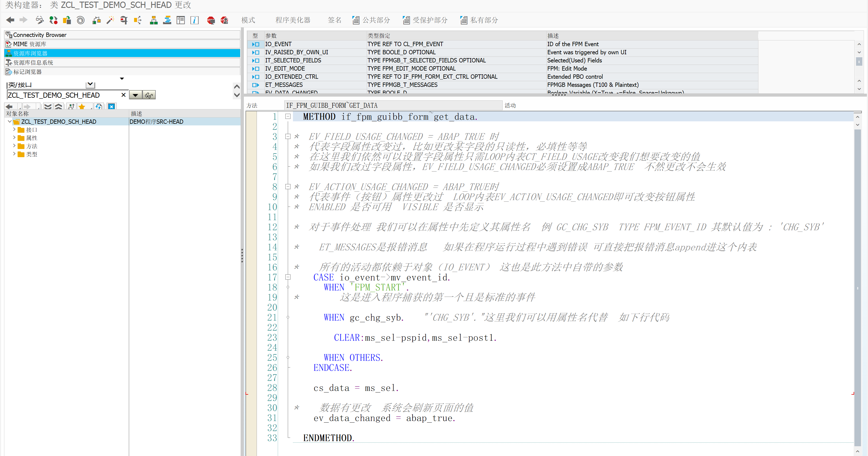The image size is (868, 456).
Task: Select 资源库信息系统 in navigation list
Action: (x=33, y=62)
